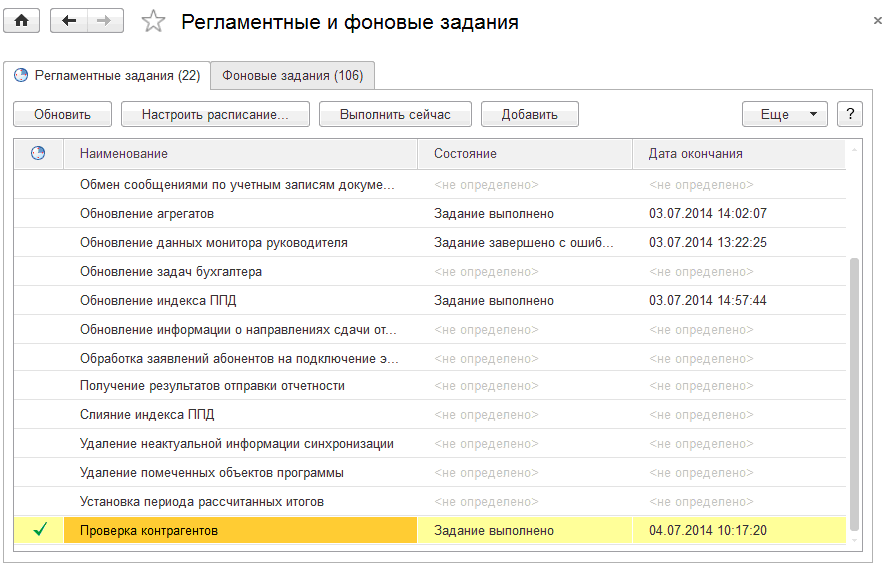The width and height of the screenshot is (896, 580).
Task: Click end date 03.07.2014 14:57:44
Action: pyautogui.click(x=708, y=301)
